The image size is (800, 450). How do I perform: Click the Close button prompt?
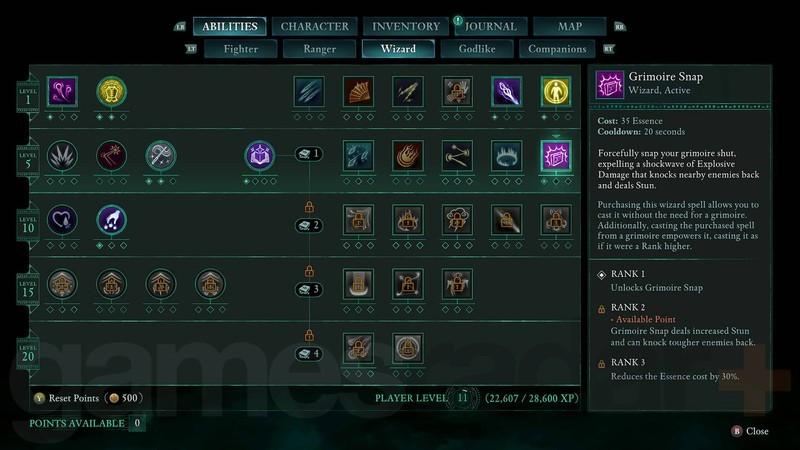coord(750,431)
